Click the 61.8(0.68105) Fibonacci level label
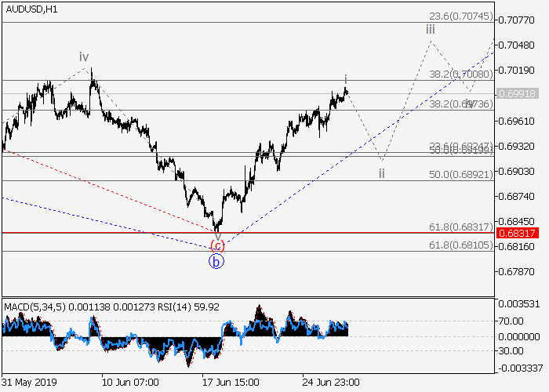 click(460, 245)
